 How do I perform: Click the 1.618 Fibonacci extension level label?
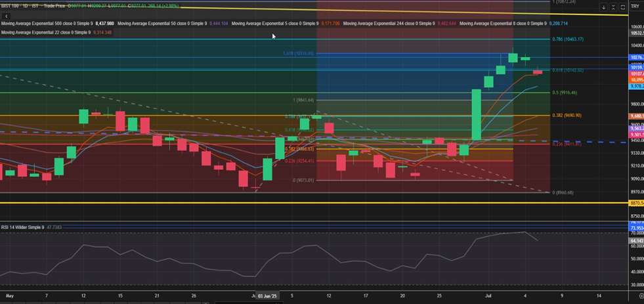299,53
